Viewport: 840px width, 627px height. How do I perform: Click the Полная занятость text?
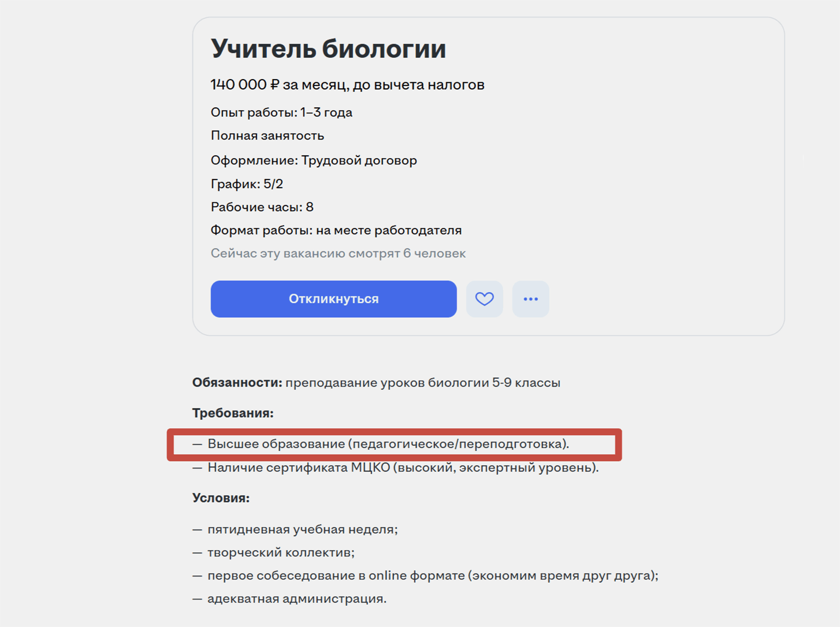point(267,136)
